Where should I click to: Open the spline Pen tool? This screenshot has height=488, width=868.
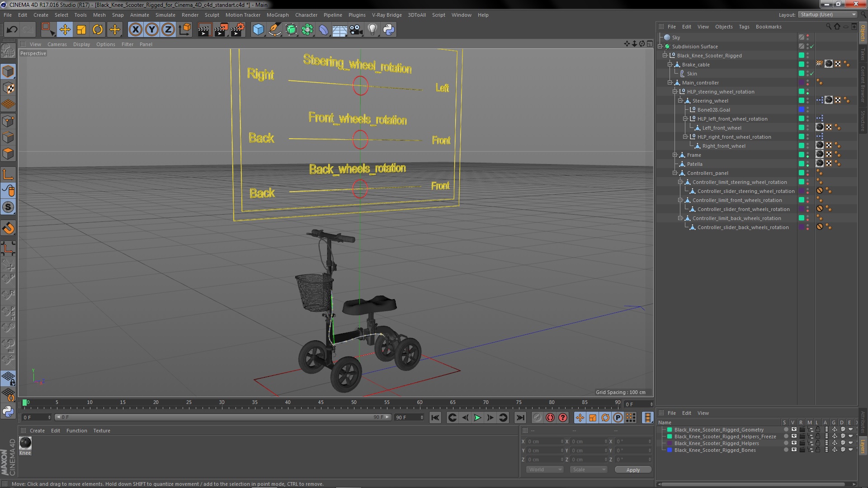[x=274, y=30]
